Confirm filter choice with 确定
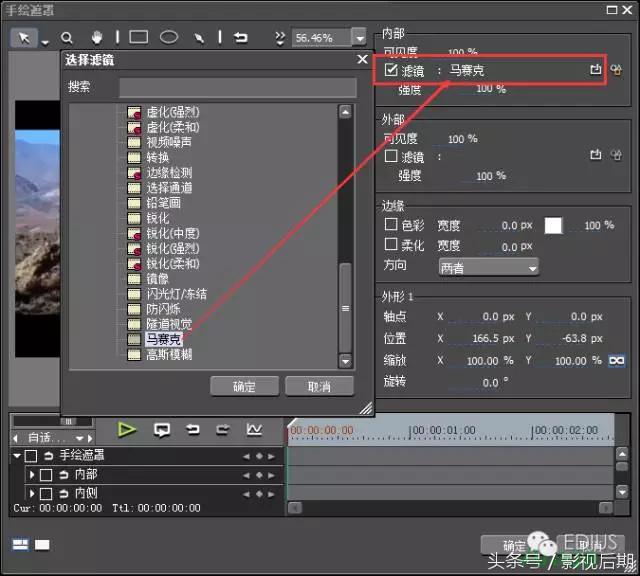Viewport: 640px width, 576px height. (244, 386)
